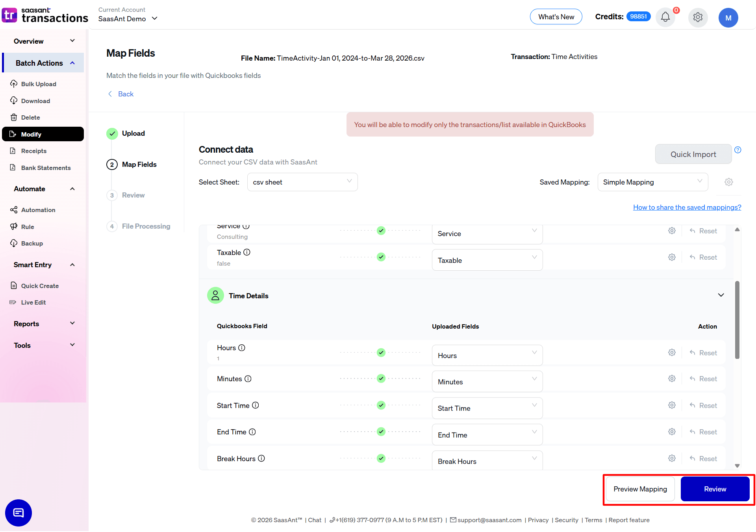Open the Delete section

coord(30,117)
